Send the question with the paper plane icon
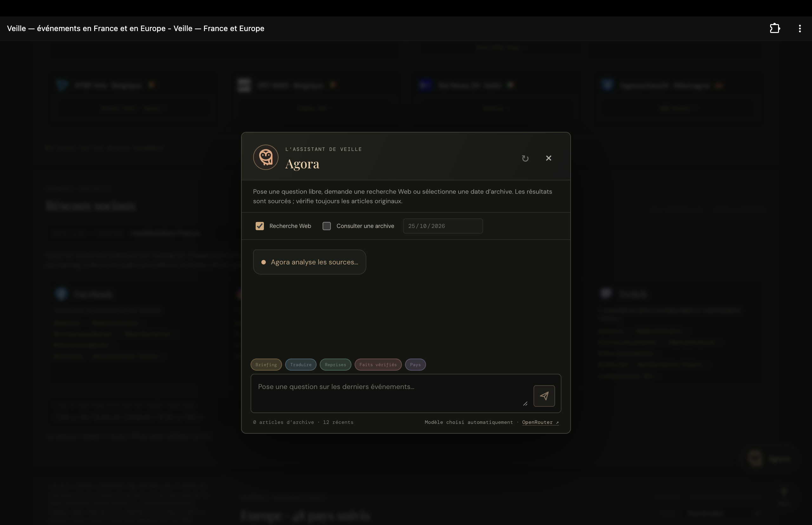 (544, 396)
